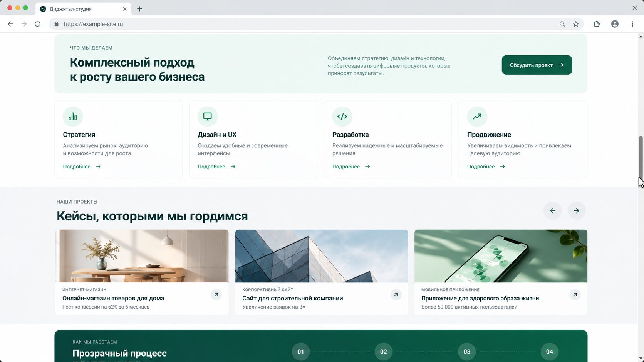Image resolution: width=644 pixels, height=362 pixels.
Task: Click the dining room interior thumbnail
Action: click(142, 256)
